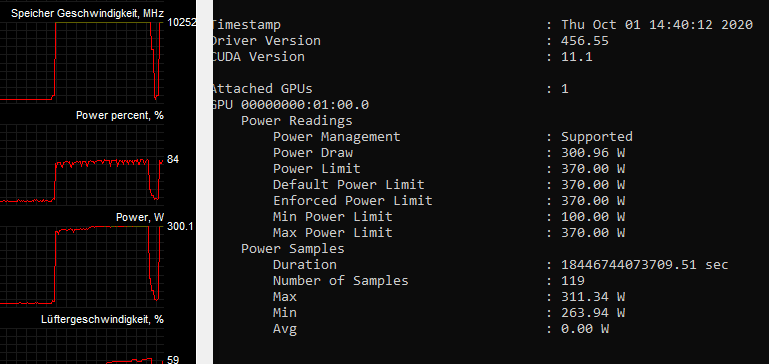This screenshot has width=769, height=364.
Task: Click inside the Power percent graph plot
Action: point(81,163)
